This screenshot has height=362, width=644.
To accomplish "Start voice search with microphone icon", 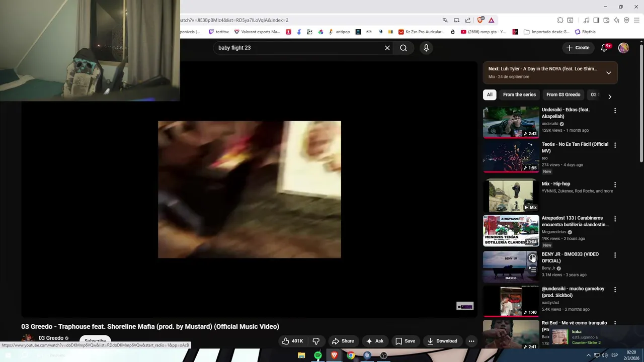I will tap(426, 48).
